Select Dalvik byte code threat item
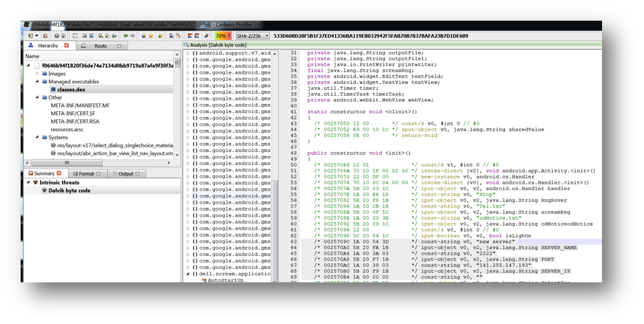The height and width of the screenshot is (324, 644). [x=69, y=191]
